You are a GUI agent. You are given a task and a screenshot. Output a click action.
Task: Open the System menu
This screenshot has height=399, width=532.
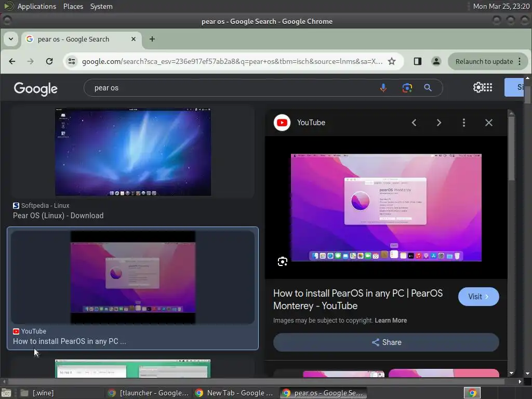tap(101, 6)
